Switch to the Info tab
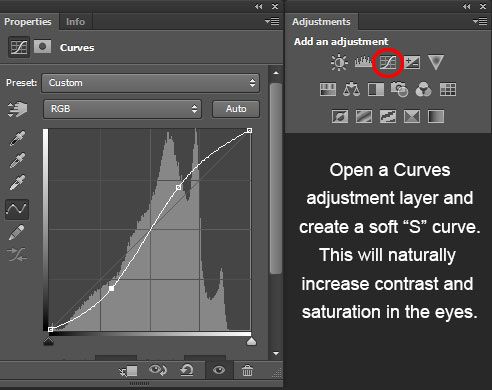Screen dimensions: 492x390 75,22
